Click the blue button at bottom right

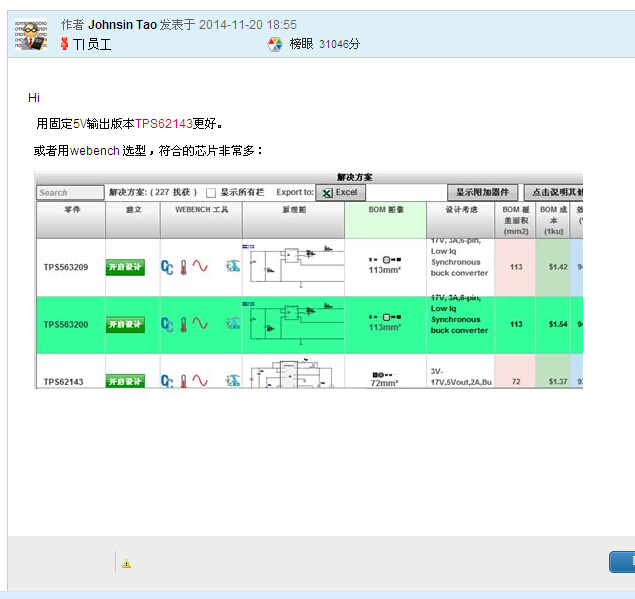[622, 562]
